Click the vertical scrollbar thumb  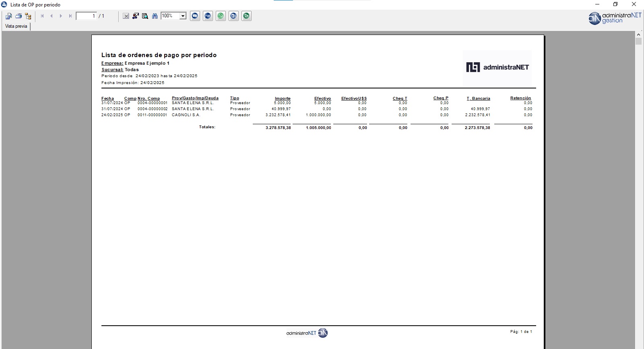(x=638, y=41)
